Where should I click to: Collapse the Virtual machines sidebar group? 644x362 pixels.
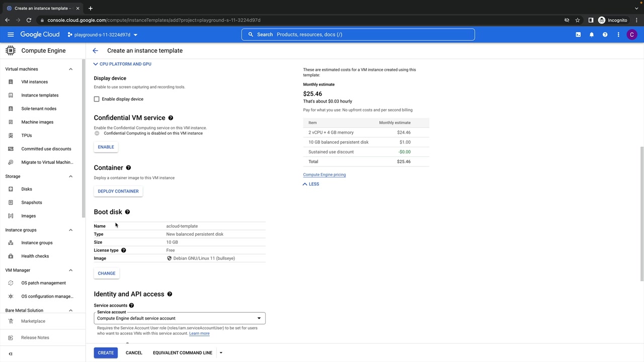coord(70,69)
